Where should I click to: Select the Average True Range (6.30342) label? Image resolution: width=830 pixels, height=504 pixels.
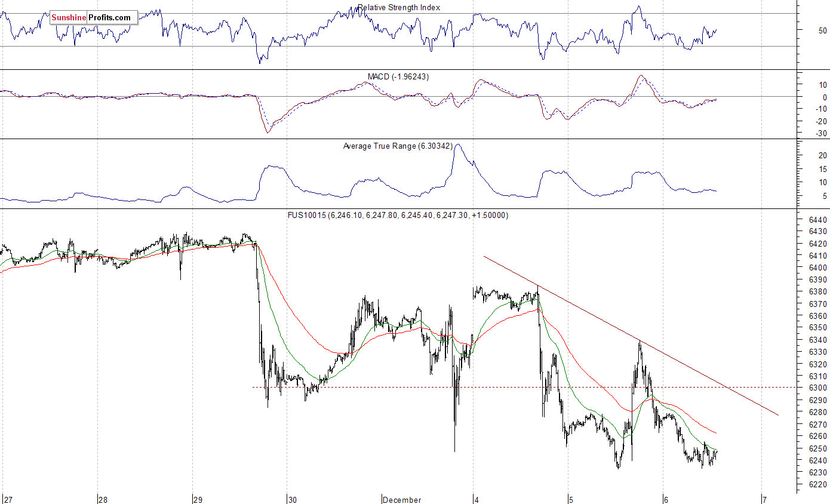tap(398, 146)
